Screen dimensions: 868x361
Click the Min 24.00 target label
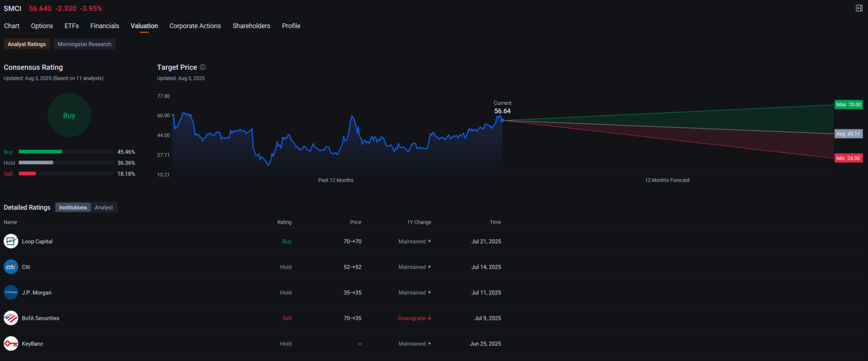pos(848,158)
